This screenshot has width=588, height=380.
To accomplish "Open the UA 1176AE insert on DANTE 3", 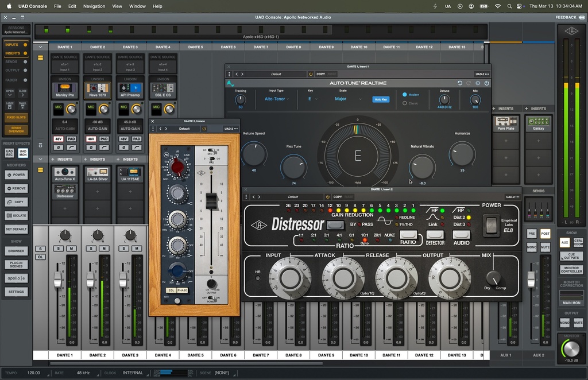I will [x=130, y=175].
